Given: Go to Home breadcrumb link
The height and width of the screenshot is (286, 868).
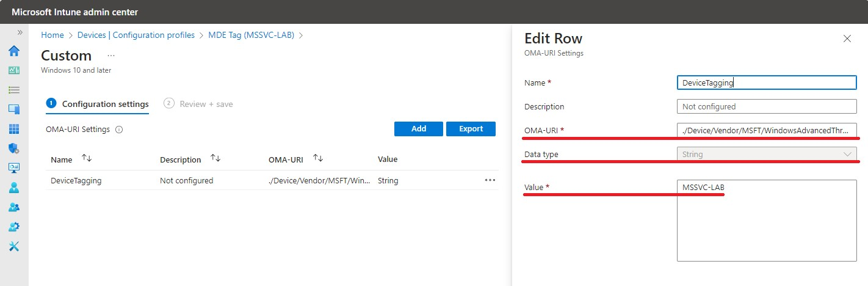Looking at the screenshot, I should pyautogui.click(x=52, y=35).
